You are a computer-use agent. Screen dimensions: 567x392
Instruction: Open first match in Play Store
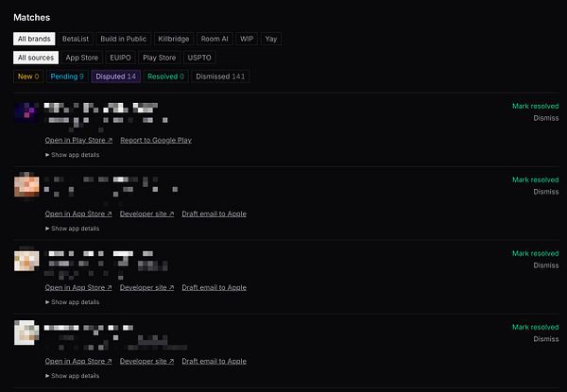click(x=78, y=140)
